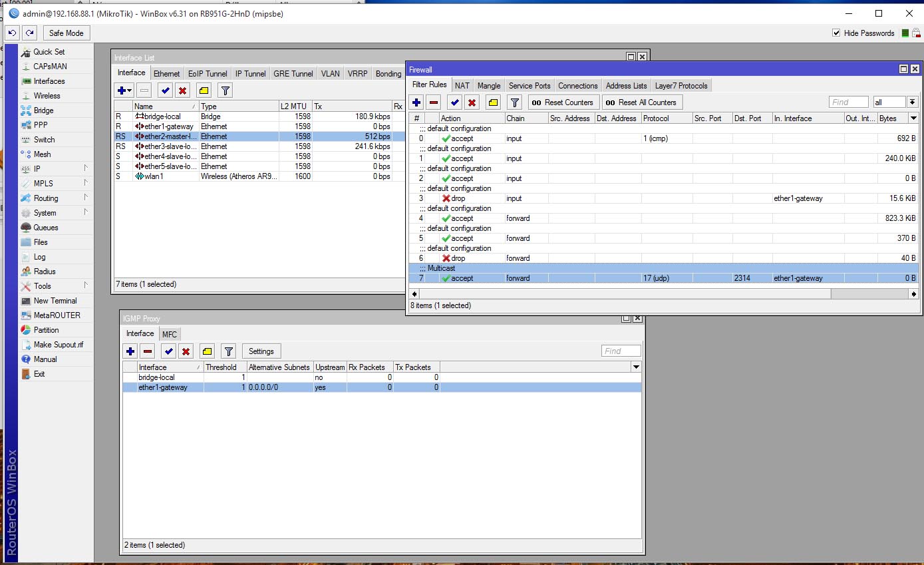
Task: Expand the MPLS submenu in sidebar
Action: (x=86, y=184)
